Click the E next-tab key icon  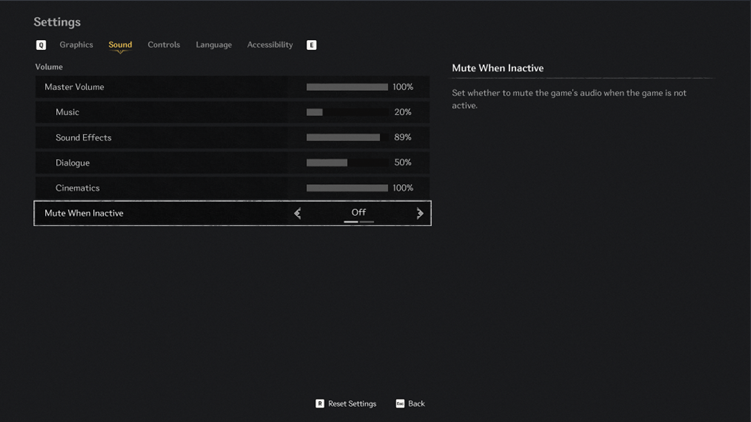311,45
